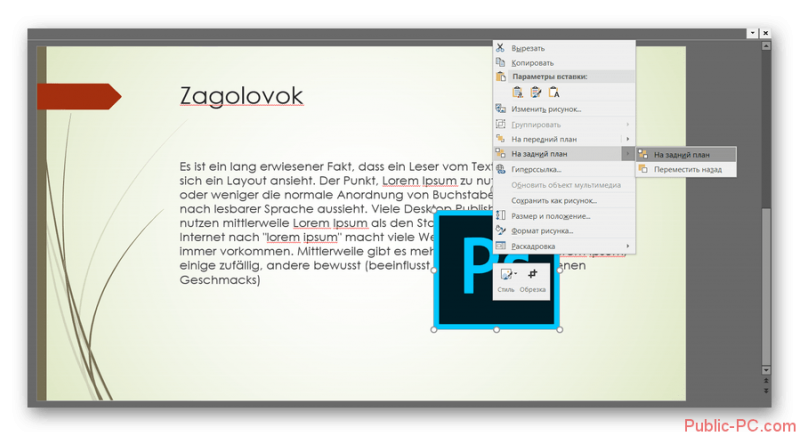Click the size and position icon
800x436 pixels.
pyautogui.click(x=501, y=215)
